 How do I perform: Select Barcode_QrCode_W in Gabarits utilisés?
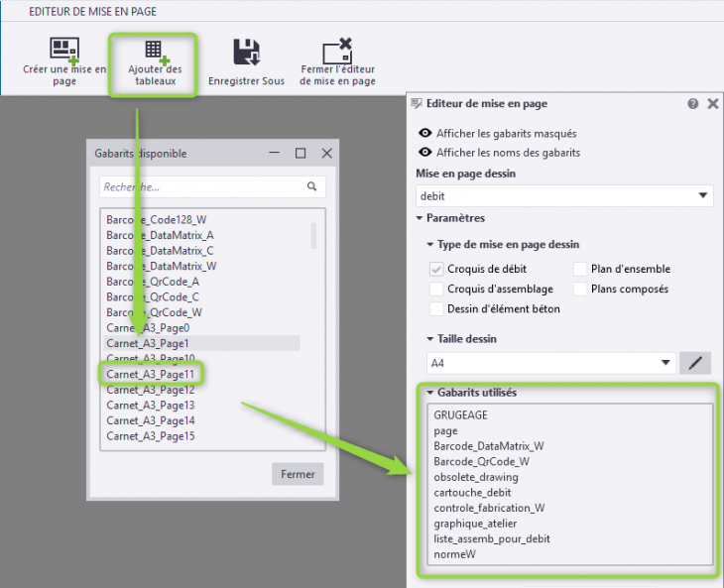pyautogui.click(x=482, y=461)
